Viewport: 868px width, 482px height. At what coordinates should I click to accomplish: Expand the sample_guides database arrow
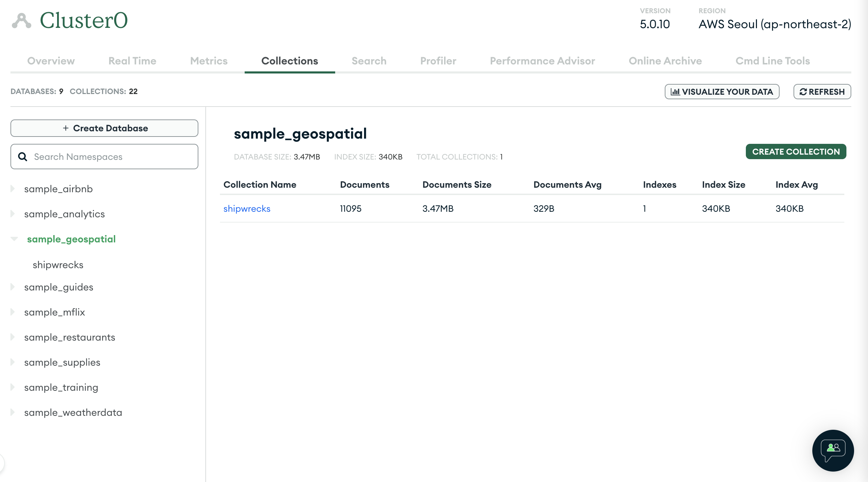click(13, 287)
